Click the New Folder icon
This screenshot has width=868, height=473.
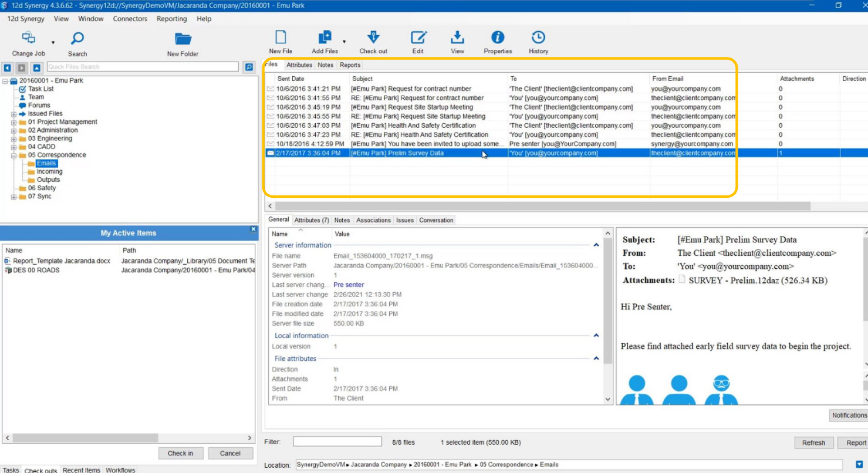tap(183, 39)
